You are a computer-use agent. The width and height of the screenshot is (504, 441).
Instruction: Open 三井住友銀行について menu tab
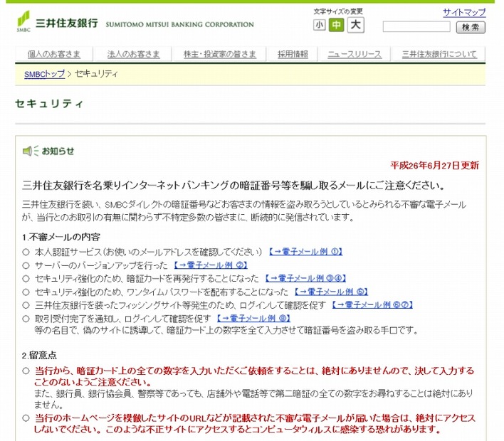click(439, 54)
